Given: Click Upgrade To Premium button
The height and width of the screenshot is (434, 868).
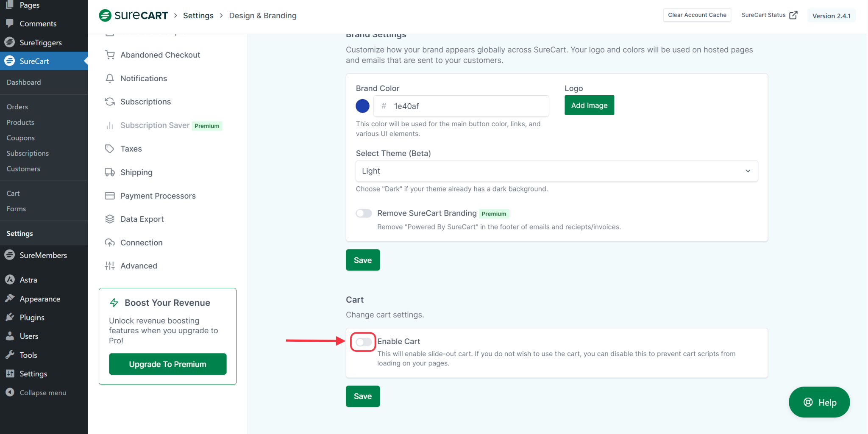Looking at the screenshot, I should coord(168,364).
